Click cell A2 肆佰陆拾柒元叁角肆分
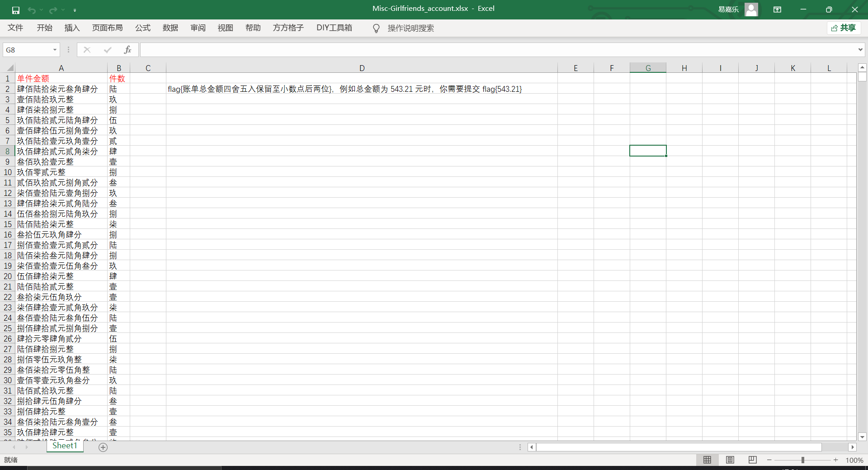This screenshot has width=868, height=470. pos(61,89)
